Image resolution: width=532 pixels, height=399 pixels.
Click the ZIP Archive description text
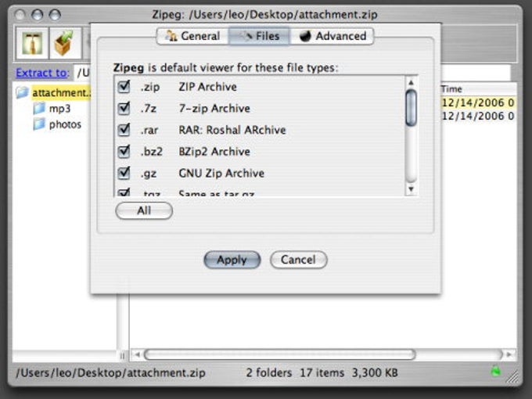[x=207, y=87]
